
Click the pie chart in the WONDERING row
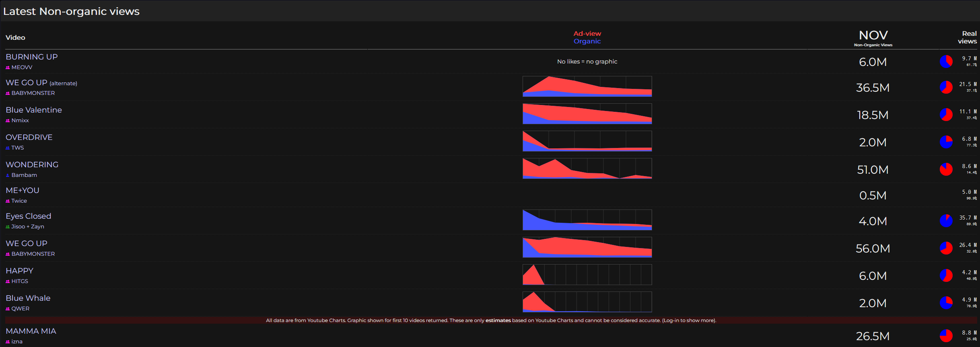click(x=946, y=169)
